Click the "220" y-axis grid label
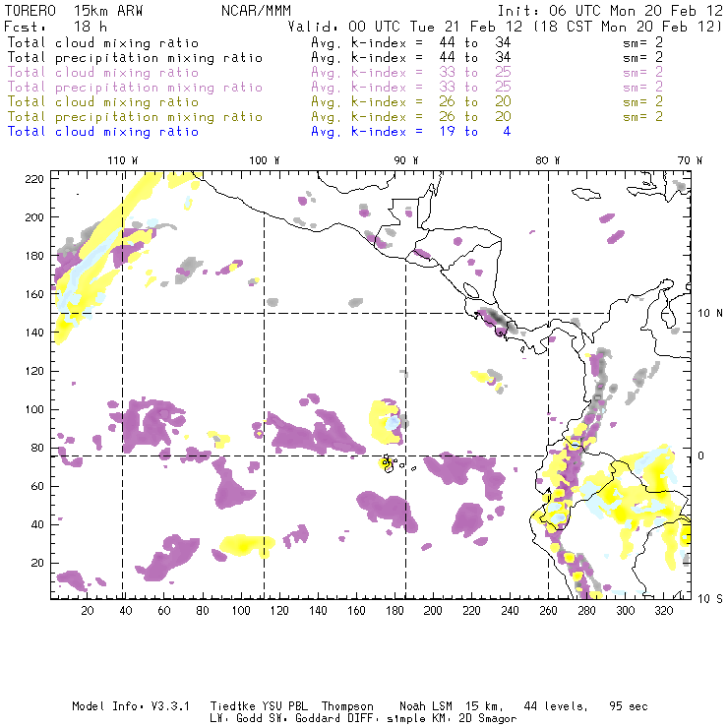The image size is (728, 728). click(x=34, y=179)
